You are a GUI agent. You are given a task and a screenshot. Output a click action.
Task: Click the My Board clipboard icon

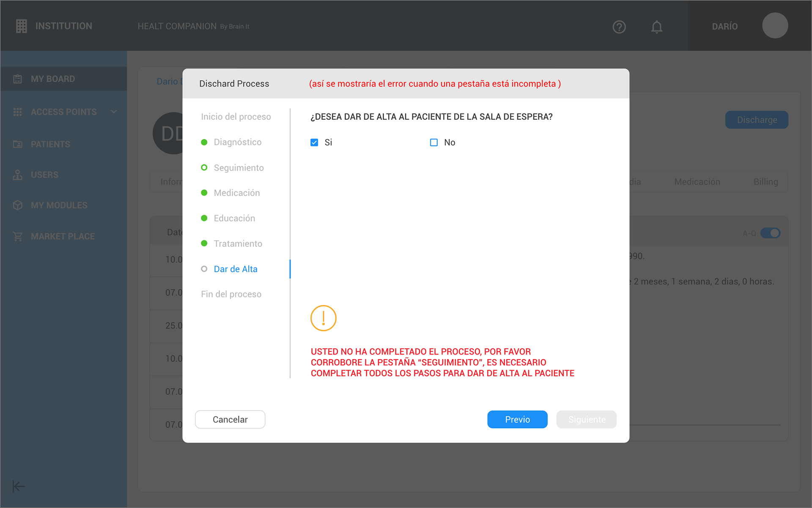coord(18,79)
